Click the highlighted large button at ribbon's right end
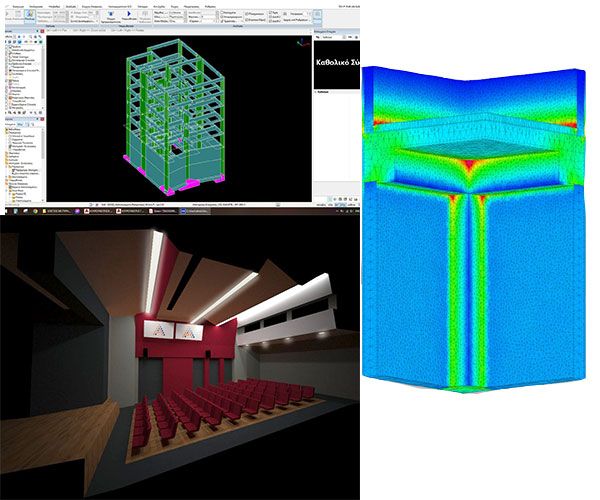The height and width of the screenshot is (500, 600). (x=317, y=16)
